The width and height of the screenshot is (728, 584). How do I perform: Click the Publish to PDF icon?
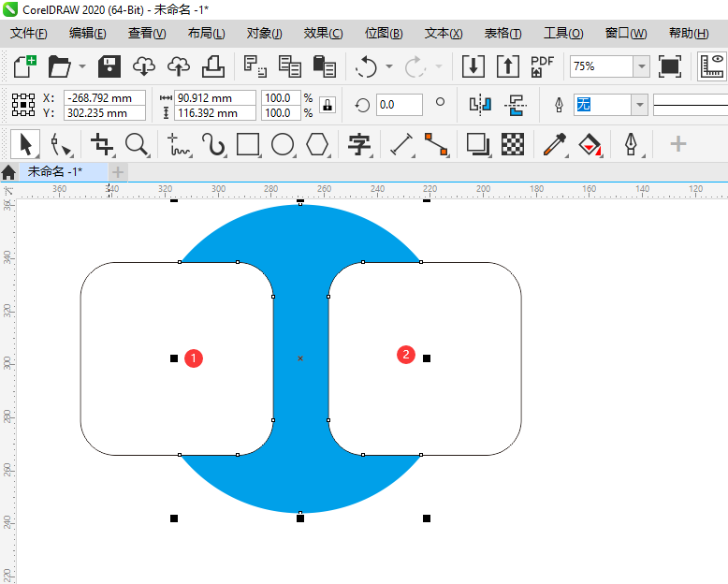coord(543,66)
